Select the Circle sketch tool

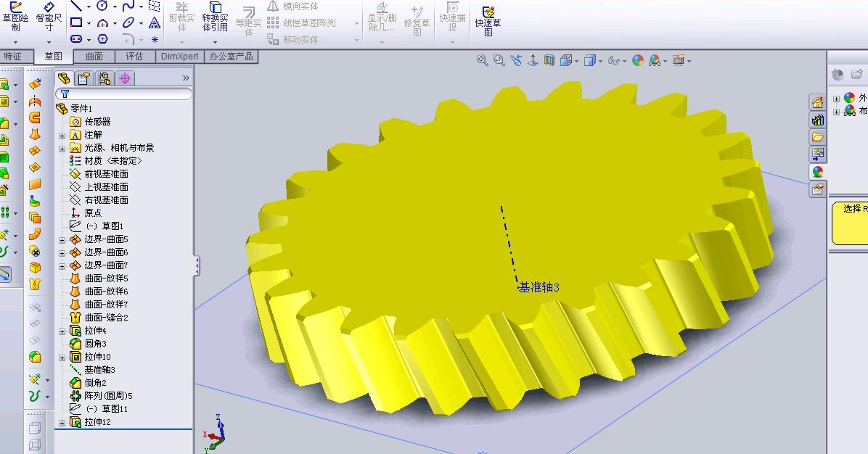pos(102,6)
